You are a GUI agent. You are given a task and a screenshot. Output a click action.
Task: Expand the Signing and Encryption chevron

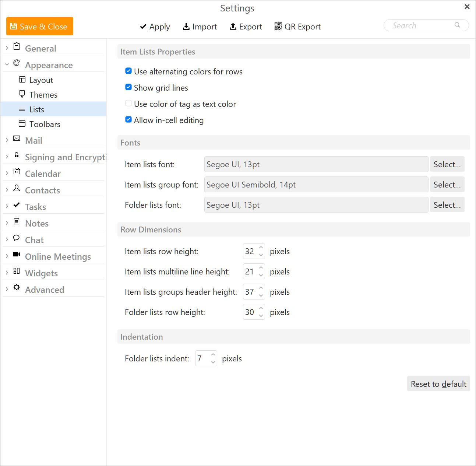[x=7, y=157]
